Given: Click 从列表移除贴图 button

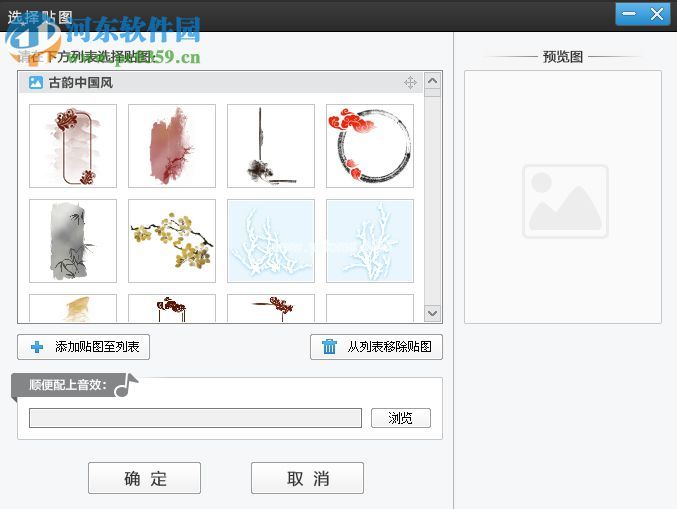Looking at the screenshot, I should 376,347.
